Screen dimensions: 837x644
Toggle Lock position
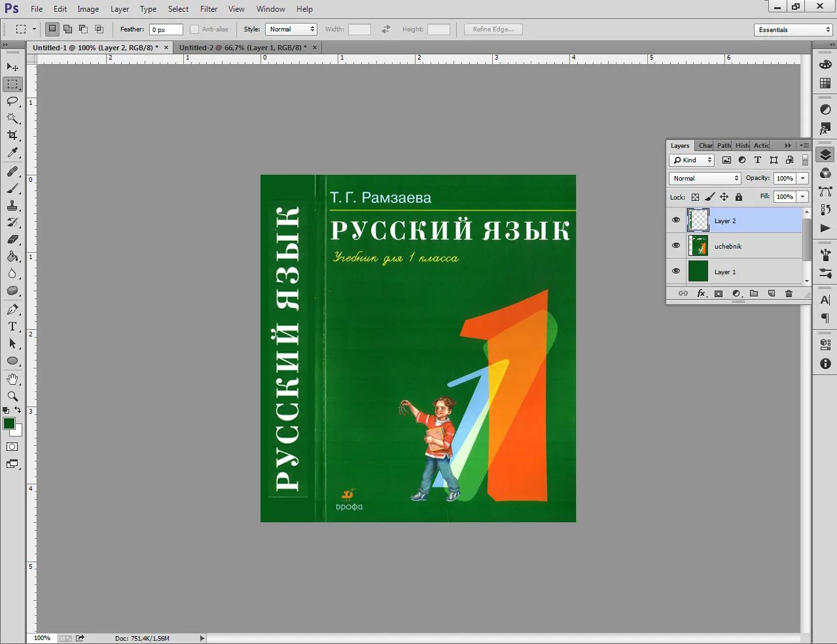coord(724,197)
